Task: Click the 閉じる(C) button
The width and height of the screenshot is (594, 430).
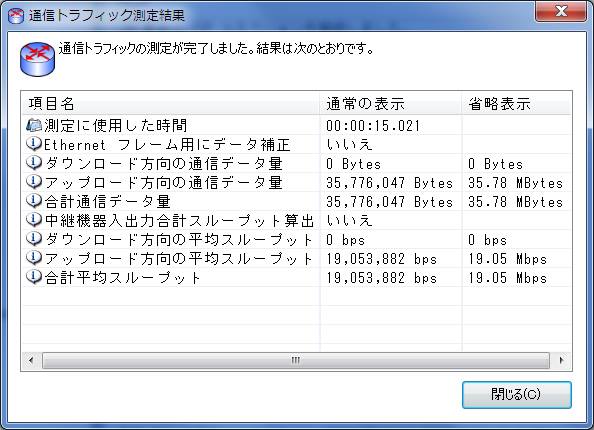Action: pyautogui.click(x=517, y=394)
